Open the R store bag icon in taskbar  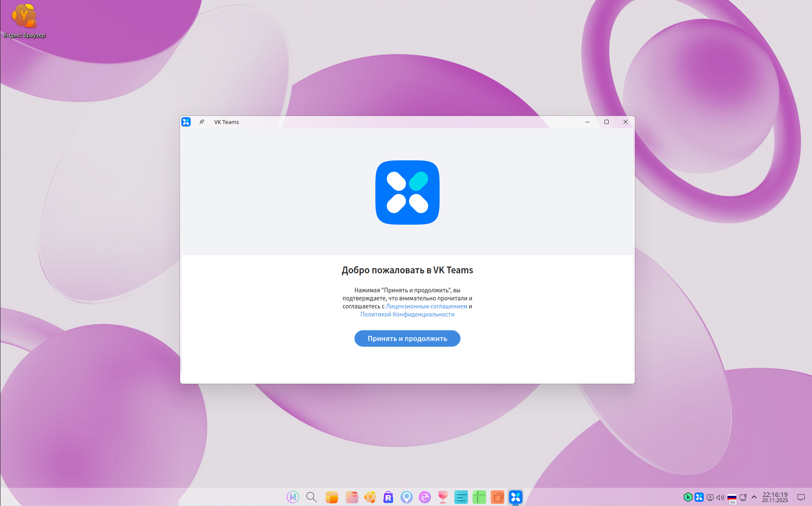coord(388,497)
